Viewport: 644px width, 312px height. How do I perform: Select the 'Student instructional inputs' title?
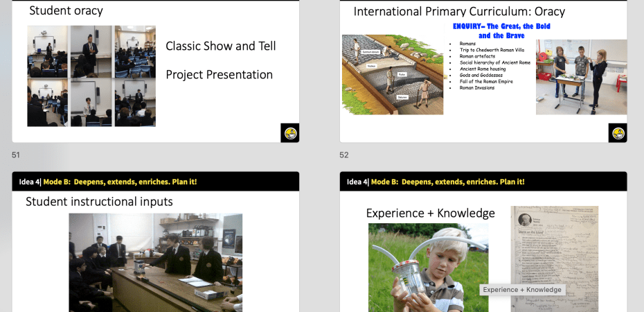[x=99, y=202]
